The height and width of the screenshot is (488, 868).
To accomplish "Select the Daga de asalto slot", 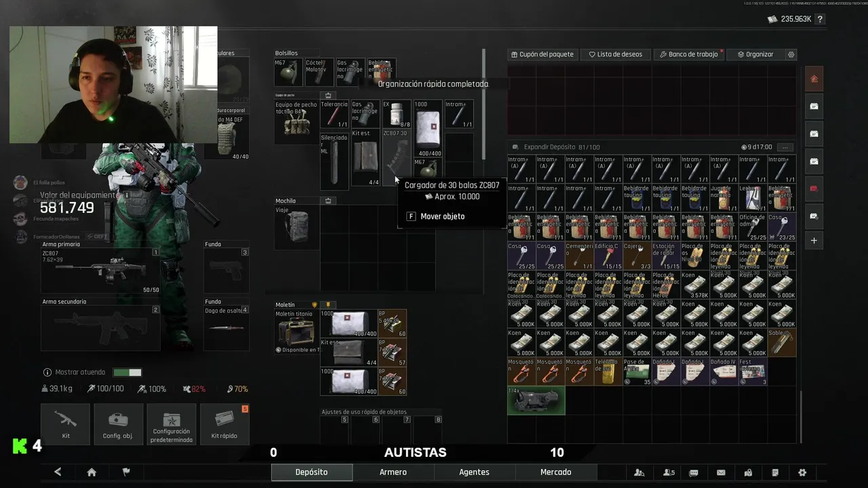I will tap(226, 328).
